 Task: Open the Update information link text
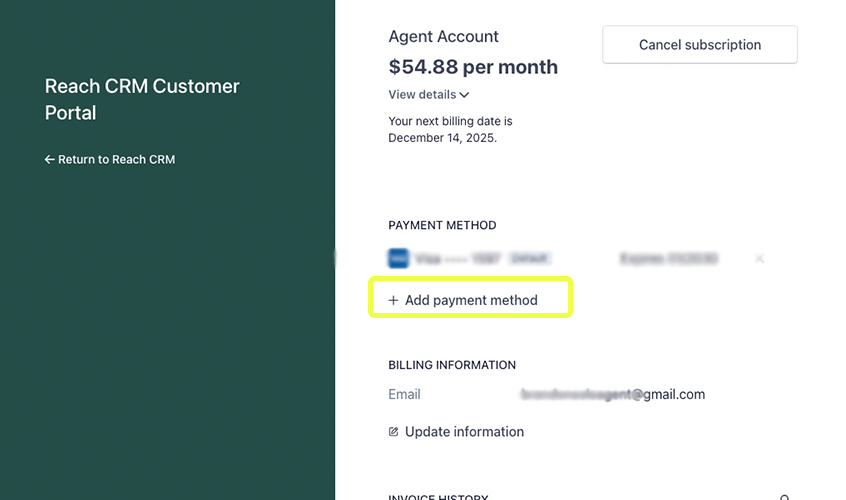(464, 432)
